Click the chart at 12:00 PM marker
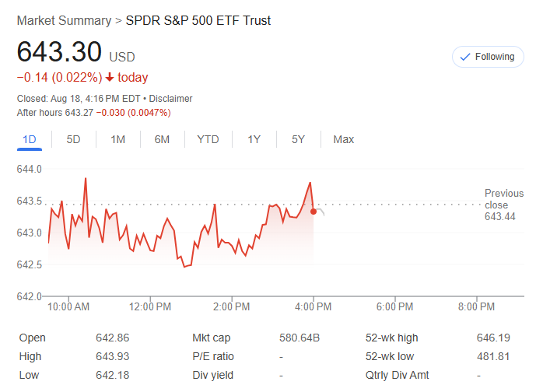 click(x=150, y=306)
